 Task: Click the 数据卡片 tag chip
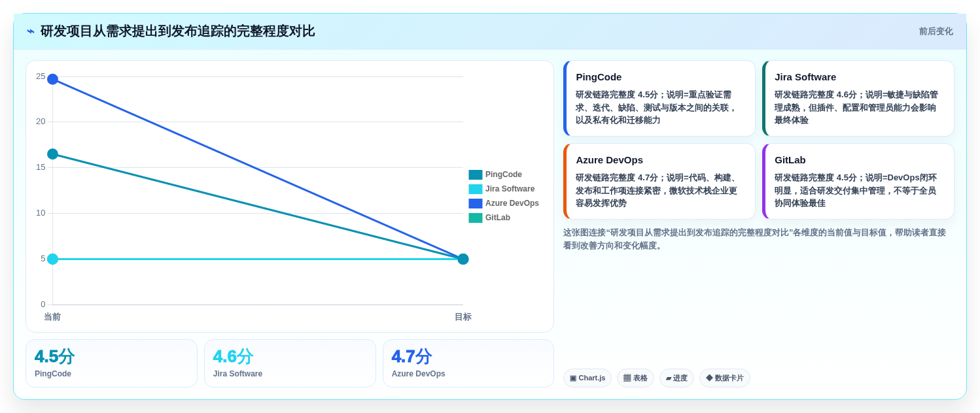pos(725,378)
